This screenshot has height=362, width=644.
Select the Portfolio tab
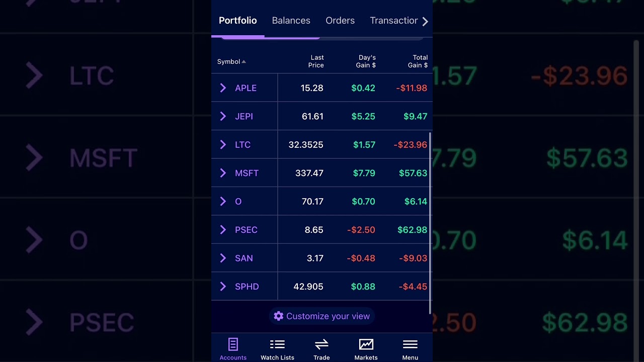(x=237, y=21)
